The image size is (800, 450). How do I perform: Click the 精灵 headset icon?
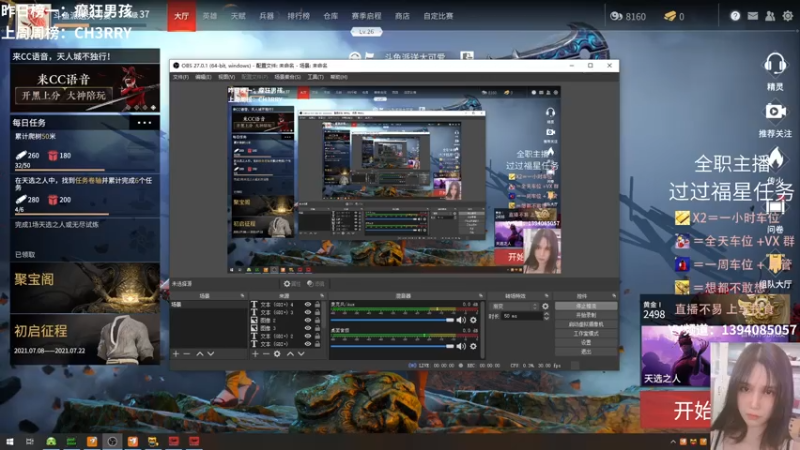pos(774,65)
